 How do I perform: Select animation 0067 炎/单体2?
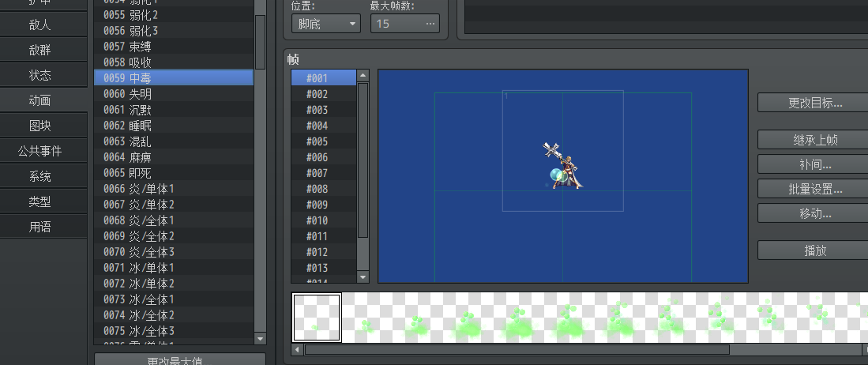click(x=174, y=205)
